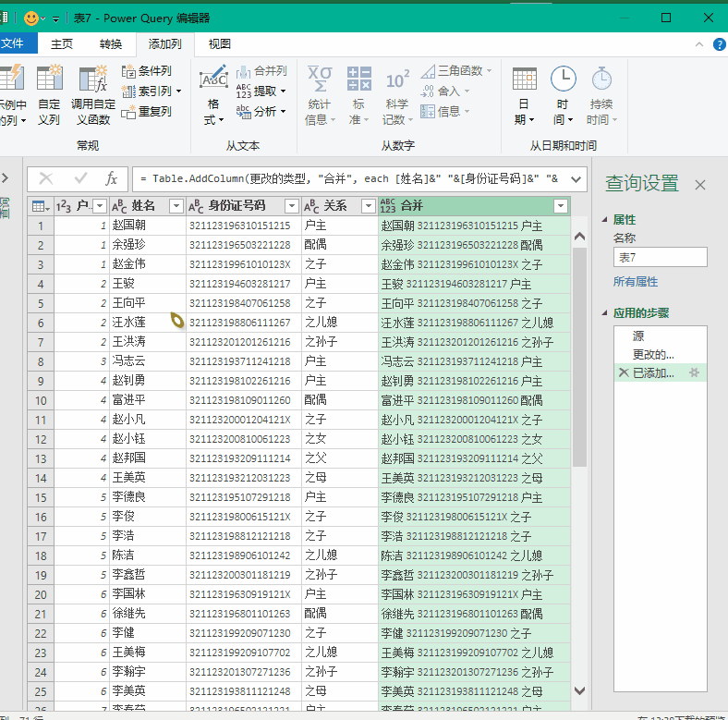Expand the queries pane chevron
This screenshot has height=720, width=728.
[6, 177]
